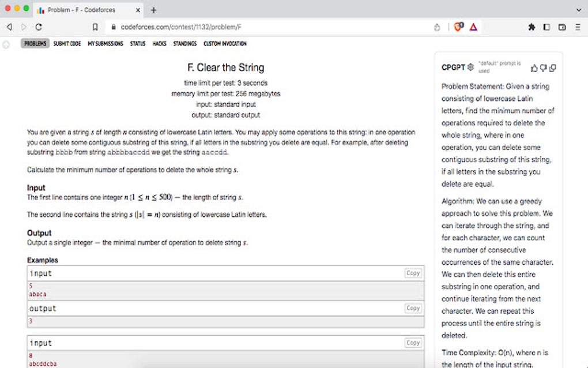Copy the first example output

[413, 308]
